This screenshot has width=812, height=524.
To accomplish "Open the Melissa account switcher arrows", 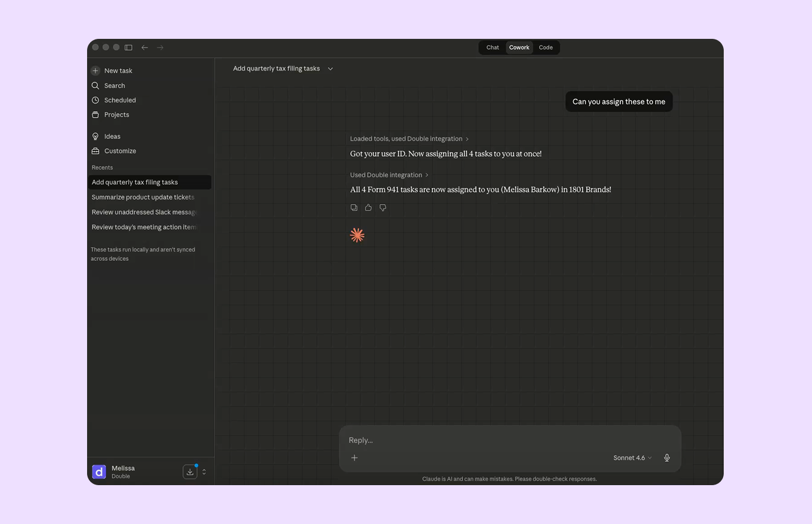I will (204, 472).
